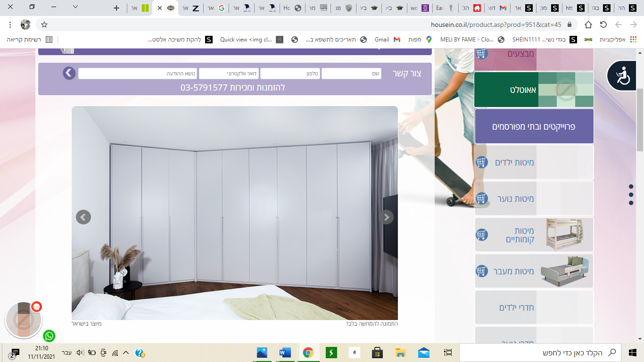Bookmark this page with the star
The height and width of the screenshot is (362, 644).
coord(44,25)
